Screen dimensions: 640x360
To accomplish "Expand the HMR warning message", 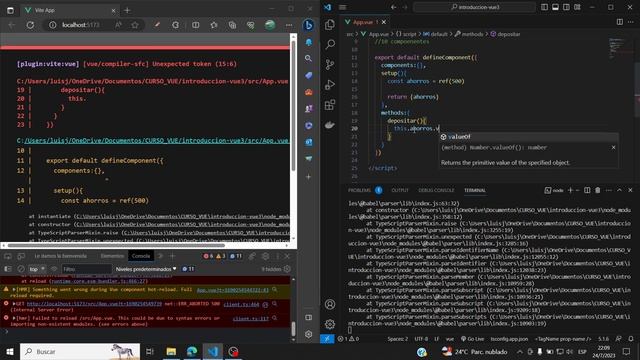I will (14, 290).
